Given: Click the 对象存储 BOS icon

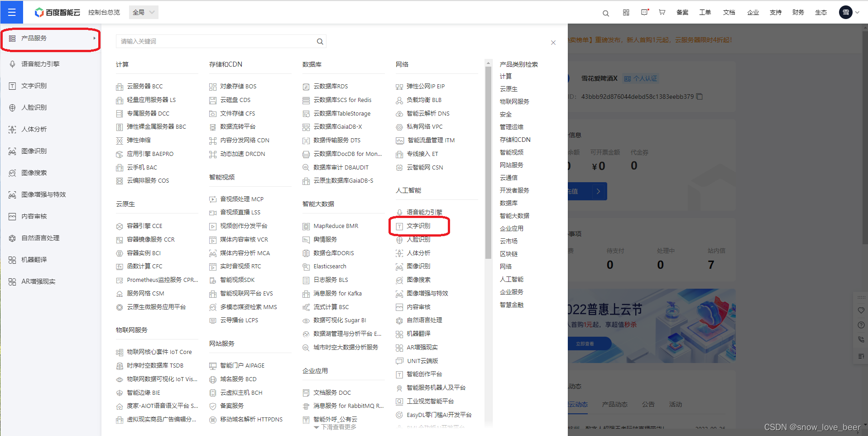Looking at the screenshot, I should (213, 87).
